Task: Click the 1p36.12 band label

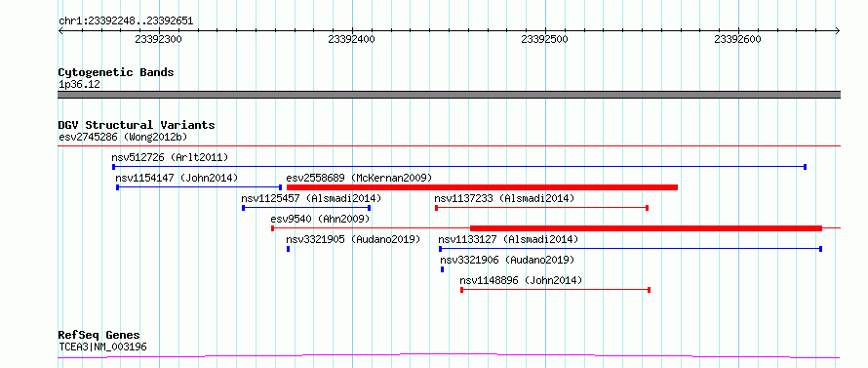Action: point(79,85)
